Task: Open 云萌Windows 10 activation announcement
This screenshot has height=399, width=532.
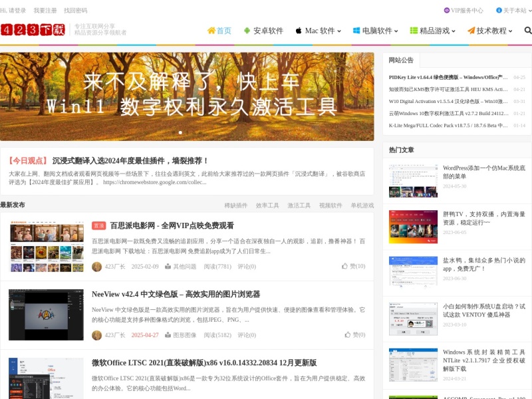Action: tap(448, 113)
